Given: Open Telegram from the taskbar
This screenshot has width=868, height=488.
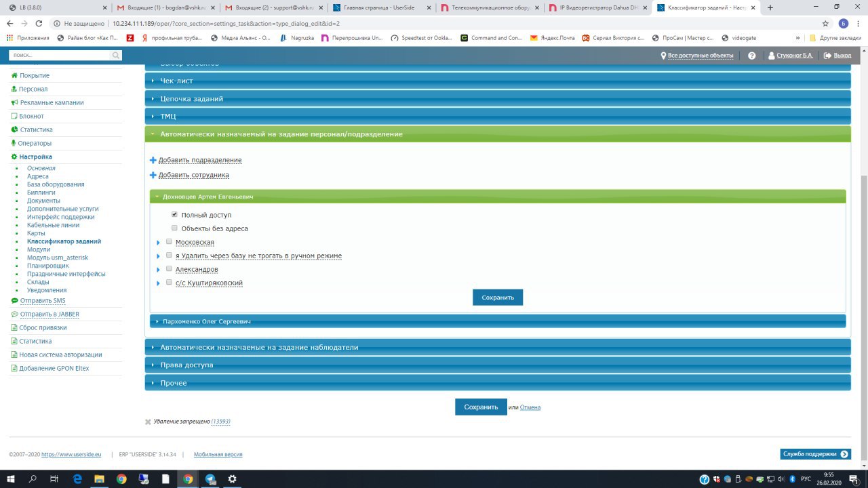Looking at the screenshot, I should click(210, 479).
